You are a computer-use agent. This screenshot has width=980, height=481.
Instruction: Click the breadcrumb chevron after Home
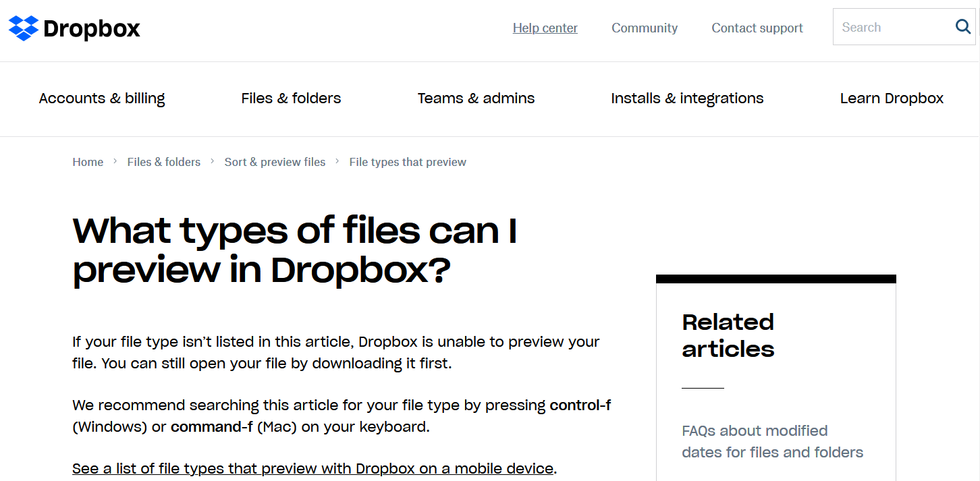tap(115, 162)
